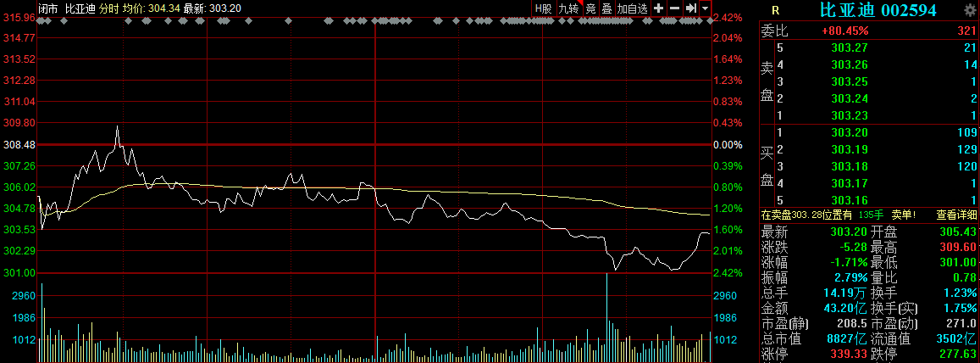Click the 1986 volume label on left axis
The width and height of the screenshot is (980, 363).
pyautogui.click(x=23, y=318)
